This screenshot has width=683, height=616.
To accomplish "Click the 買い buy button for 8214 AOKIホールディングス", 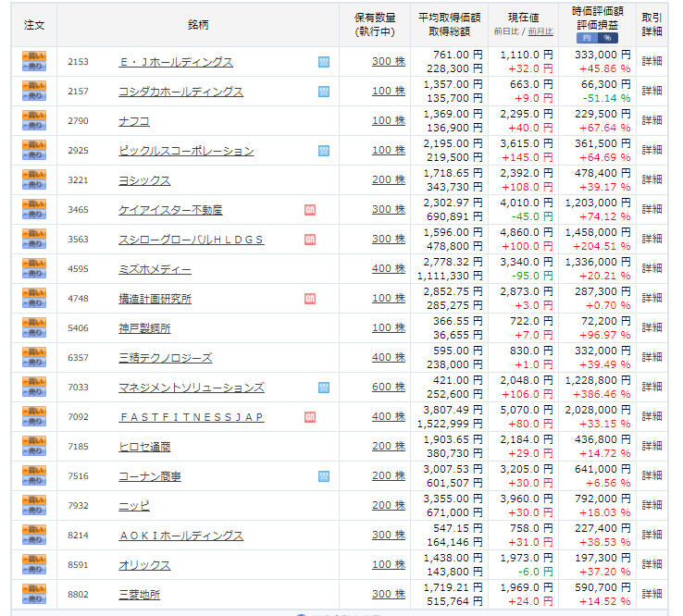I will [34, 530].
